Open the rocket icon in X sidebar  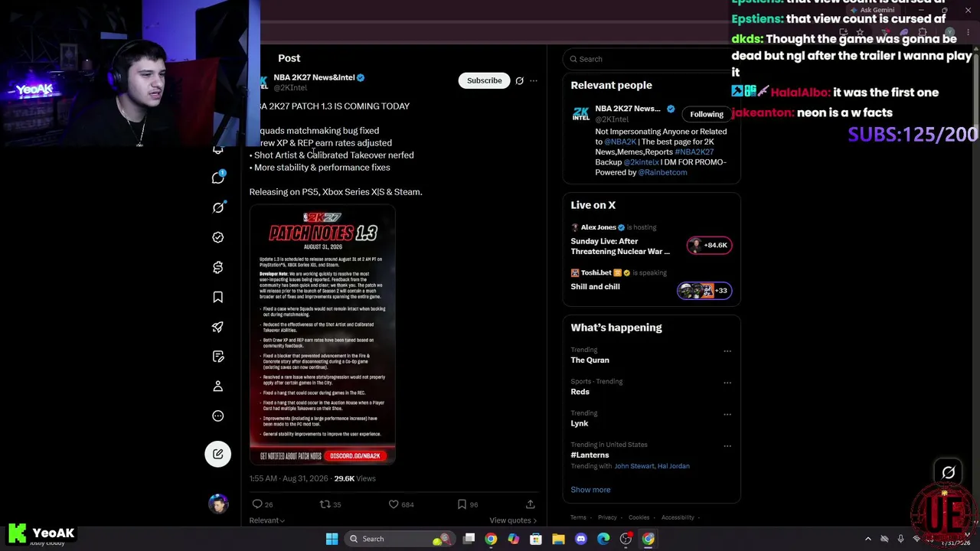point(218,327)
